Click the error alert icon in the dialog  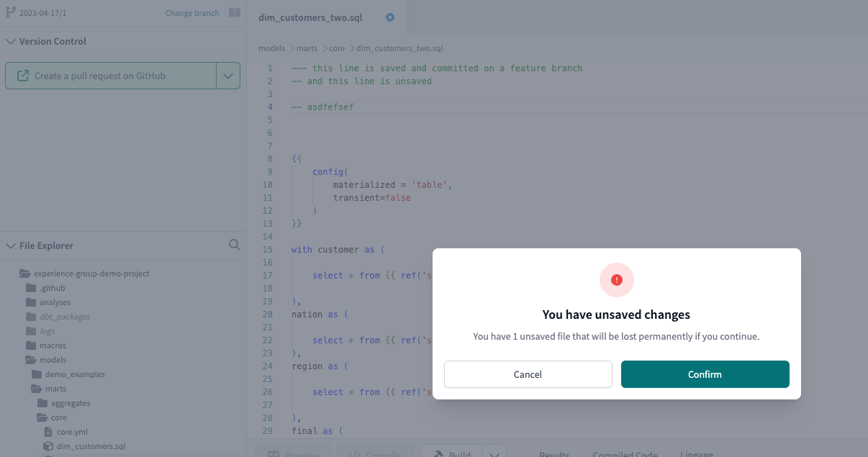617,281
